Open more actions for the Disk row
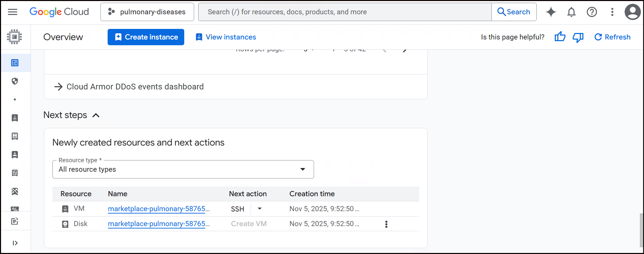This screenshot has width=644, height=254. point(386,224)
